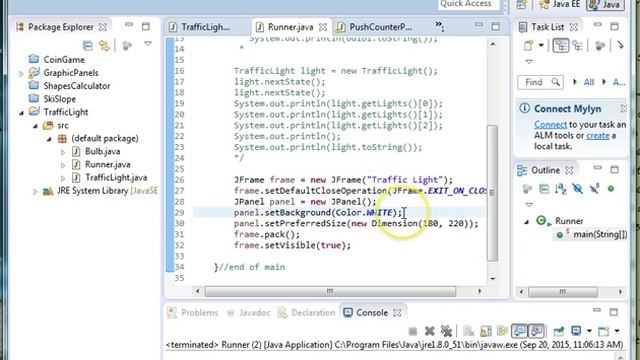Toggle console Word Wrap

[x=502, y=331]
